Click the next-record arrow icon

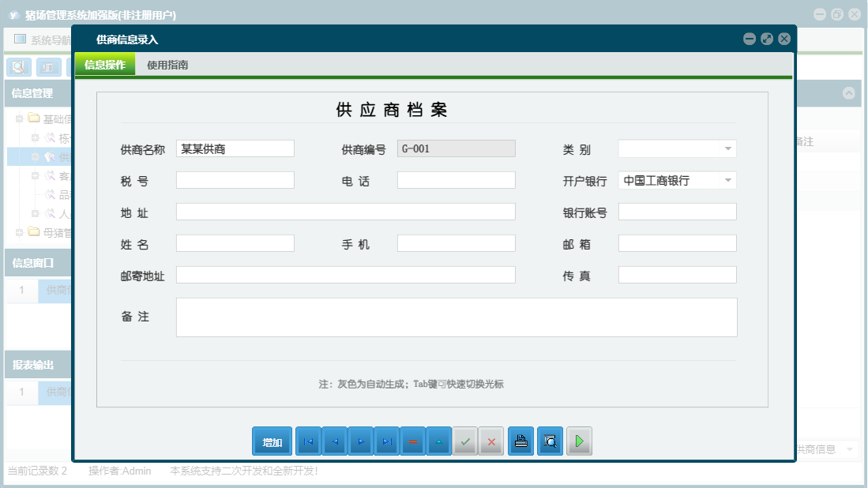pos(361,441)
